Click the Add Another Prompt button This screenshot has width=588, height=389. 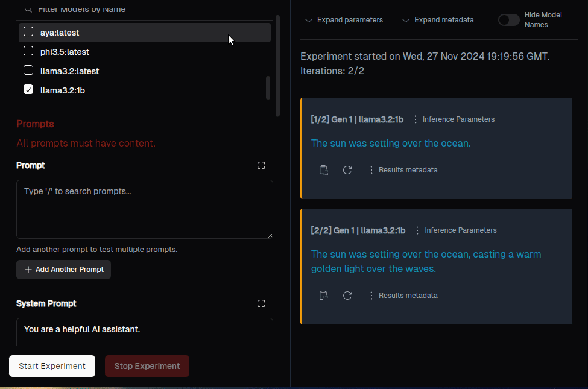(x=63, y=270)
